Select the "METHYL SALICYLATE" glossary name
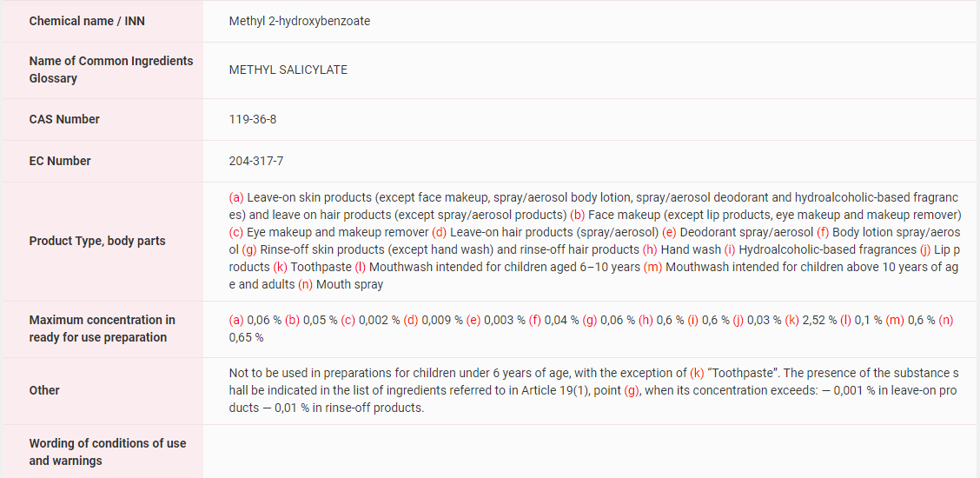 [x=288, y=70]
